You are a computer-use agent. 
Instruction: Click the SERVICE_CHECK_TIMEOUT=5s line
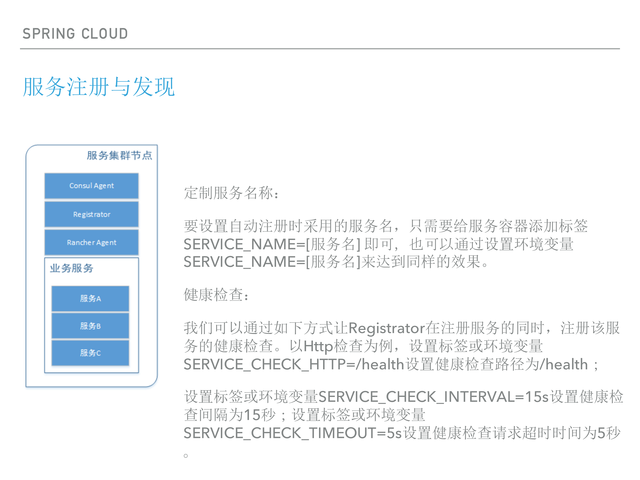[x=402, y=433]
